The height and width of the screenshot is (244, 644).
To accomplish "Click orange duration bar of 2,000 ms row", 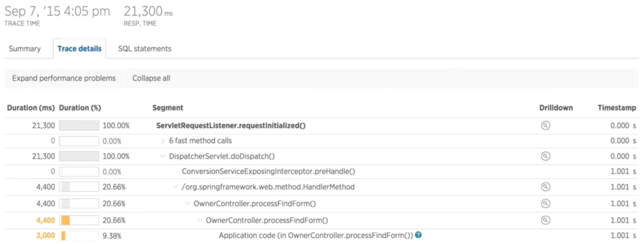I will point(64,236).
